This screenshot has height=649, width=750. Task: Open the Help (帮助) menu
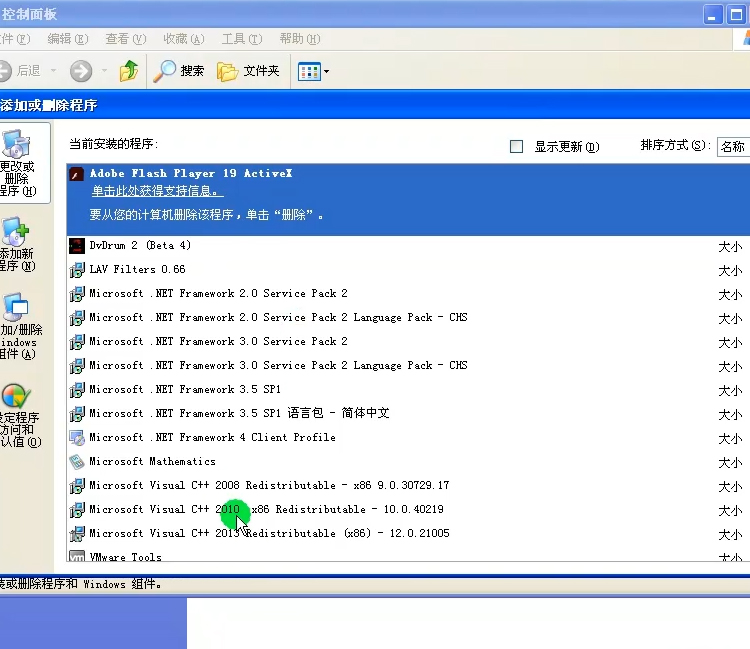pos(300,39)
